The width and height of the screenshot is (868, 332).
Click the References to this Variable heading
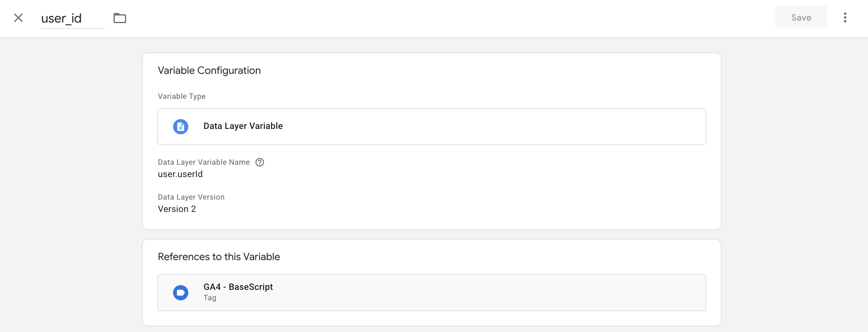pos(219,256)
